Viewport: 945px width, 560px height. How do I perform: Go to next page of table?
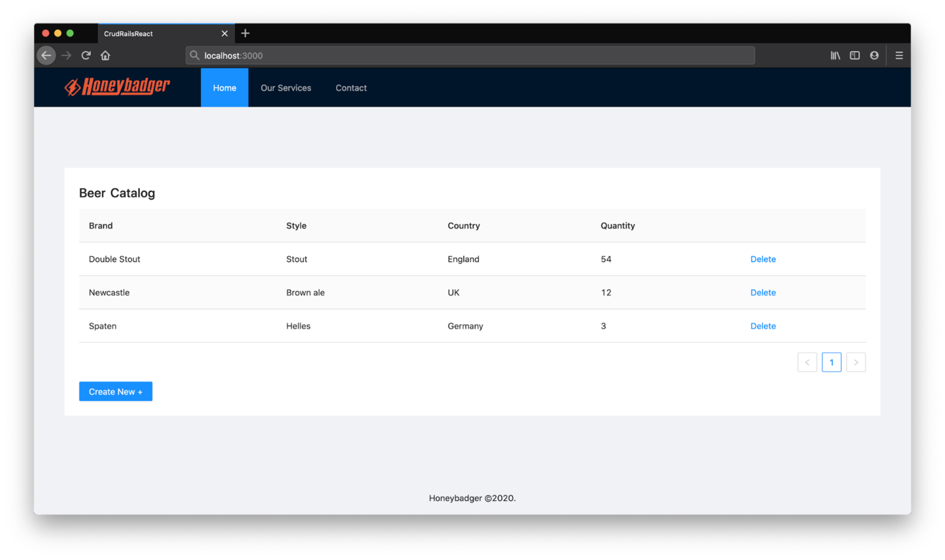point(855,363)
